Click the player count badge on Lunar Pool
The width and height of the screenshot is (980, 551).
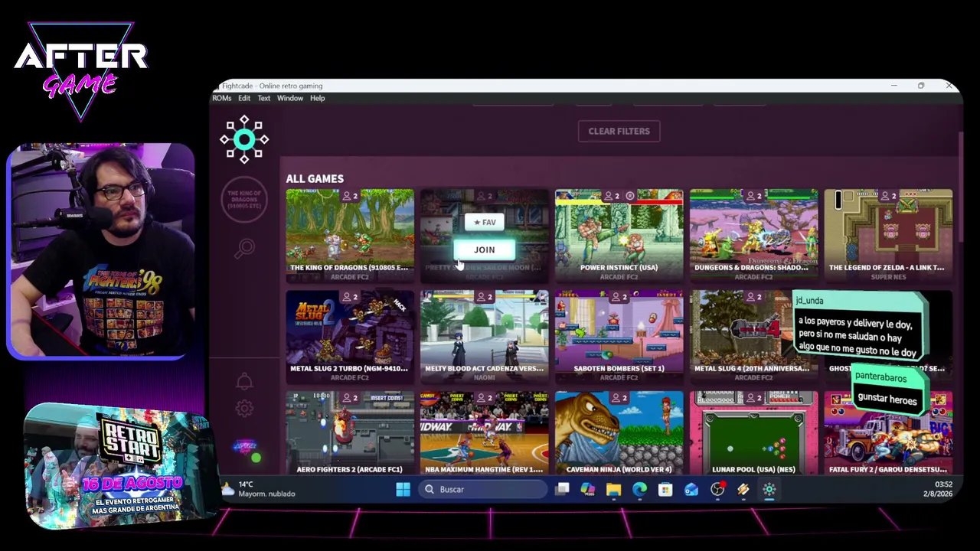755,398
